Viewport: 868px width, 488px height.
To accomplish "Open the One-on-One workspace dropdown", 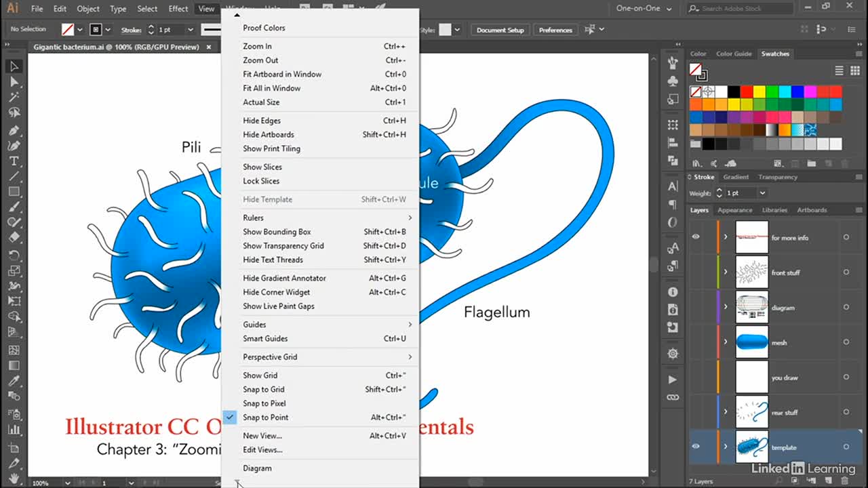I will [644, 9].
